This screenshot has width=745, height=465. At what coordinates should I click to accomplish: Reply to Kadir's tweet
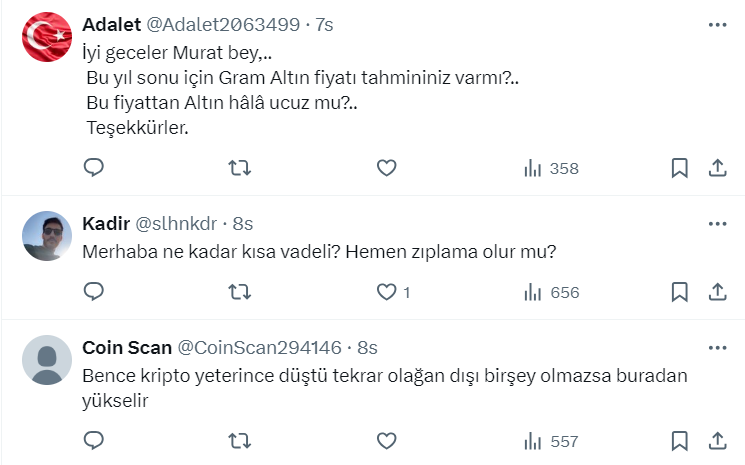(94, 292)
